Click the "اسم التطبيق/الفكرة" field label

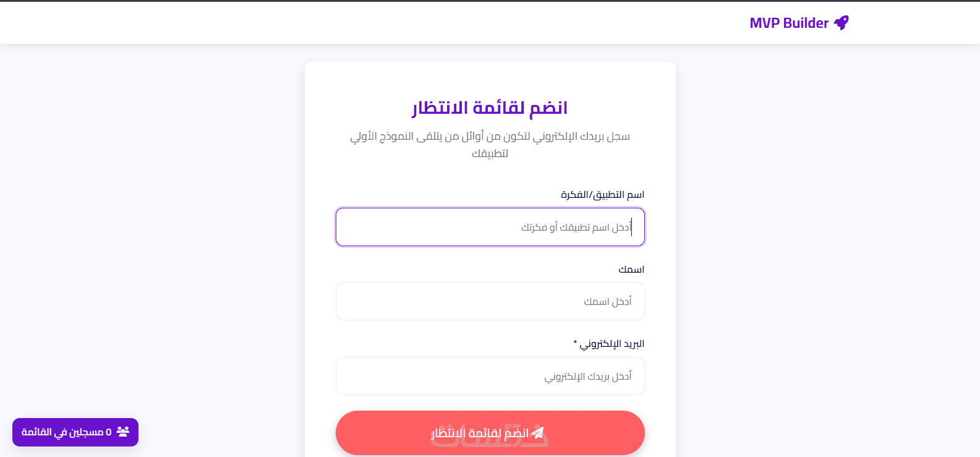click(x=602, y=195)
